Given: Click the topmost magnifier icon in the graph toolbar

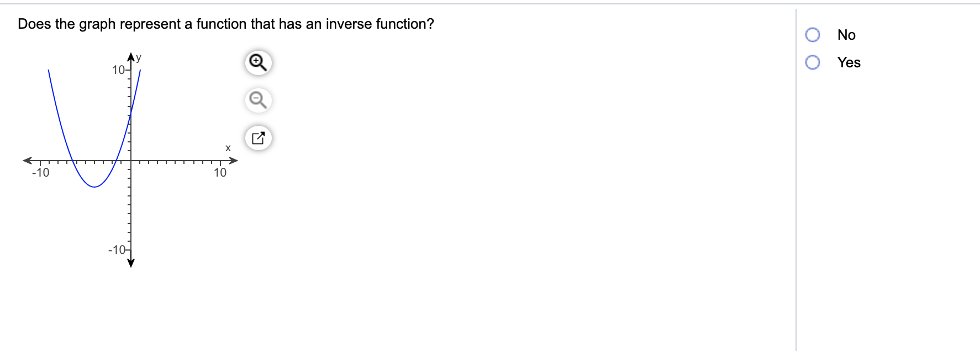Looking at the screenshot, I should pos(257,62).
